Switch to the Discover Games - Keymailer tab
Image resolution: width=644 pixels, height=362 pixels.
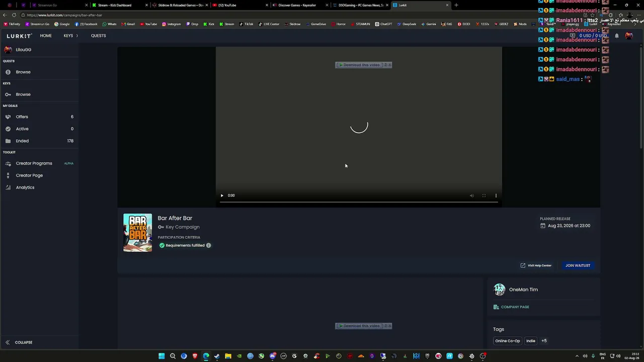pos(300,5)
